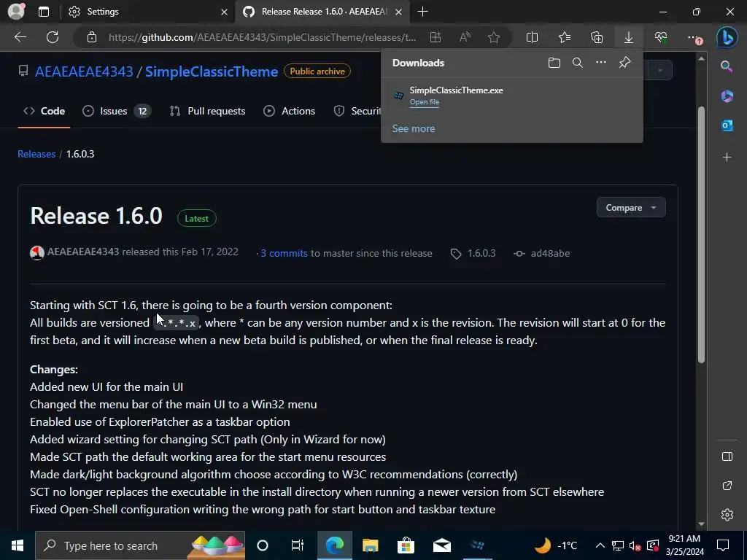Open a new browser tab
Image resolution: width=747 pixels, height=560 pixels.
422,12
